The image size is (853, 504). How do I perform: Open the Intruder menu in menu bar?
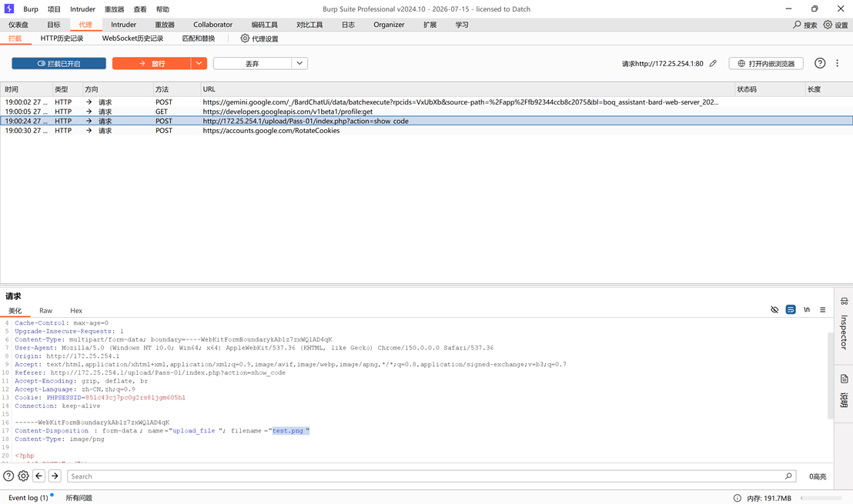pyautogui.click(x=82, y=9)
